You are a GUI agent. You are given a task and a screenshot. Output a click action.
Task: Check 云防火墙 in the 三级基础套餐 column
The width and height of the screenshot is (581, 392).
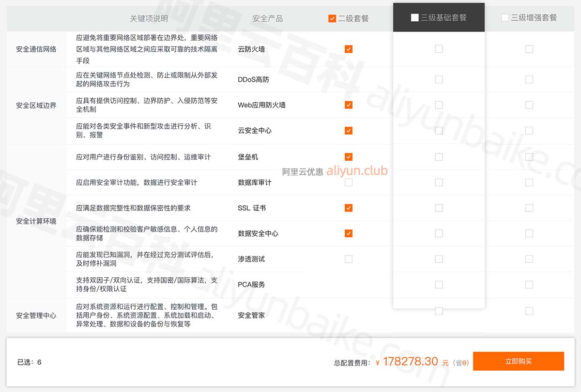439,49
